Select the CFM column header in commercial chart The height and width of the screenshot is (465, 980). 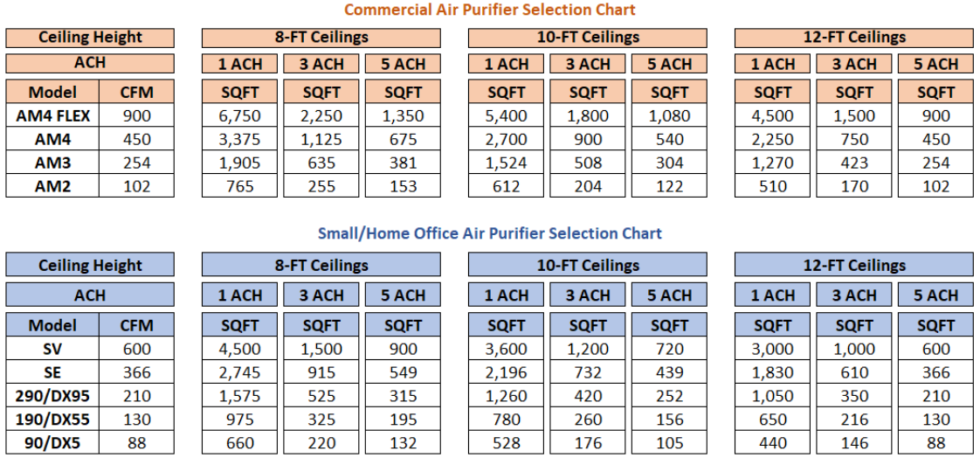[136, 92]
